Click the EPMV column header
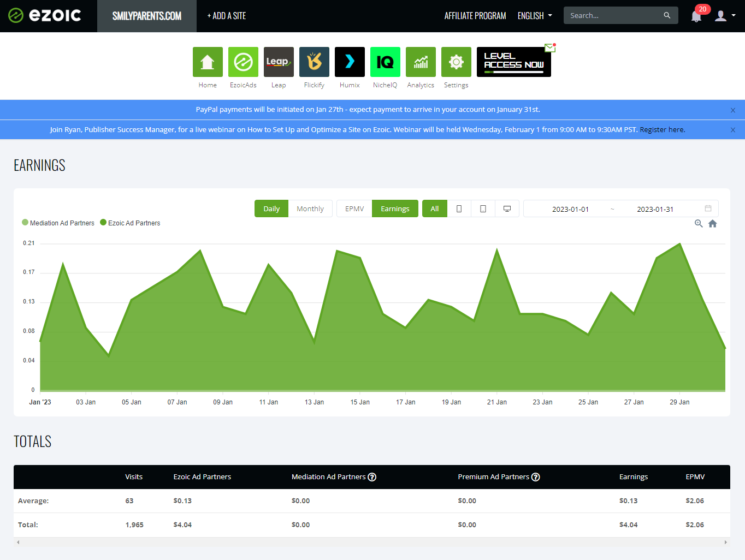 pos(695,476)
